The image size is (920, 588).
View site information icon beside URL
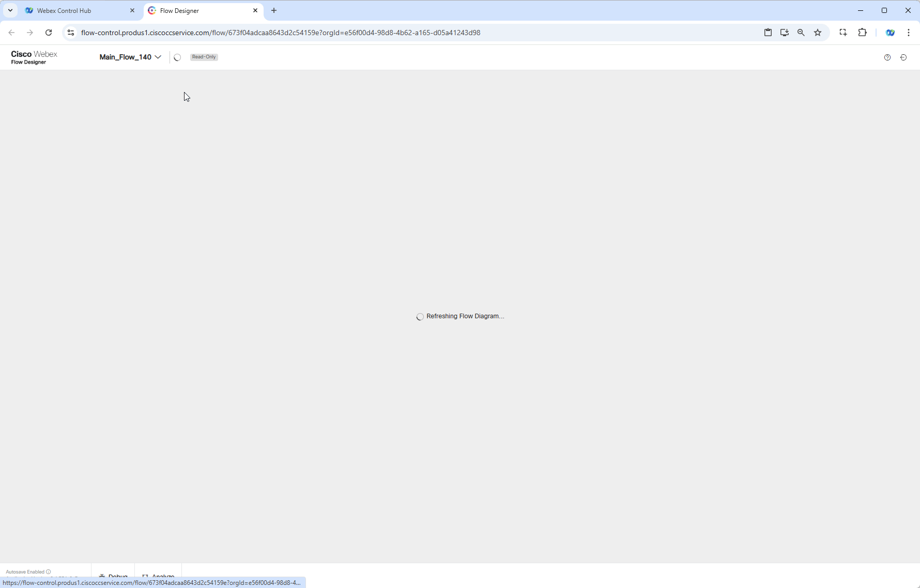[x=71, y=33]
